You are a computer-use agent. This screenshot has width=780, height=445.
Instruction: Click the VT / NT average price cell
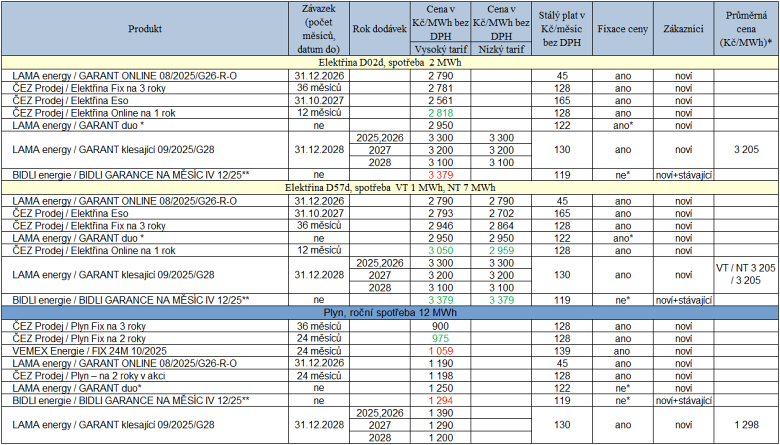pos(745,275)
